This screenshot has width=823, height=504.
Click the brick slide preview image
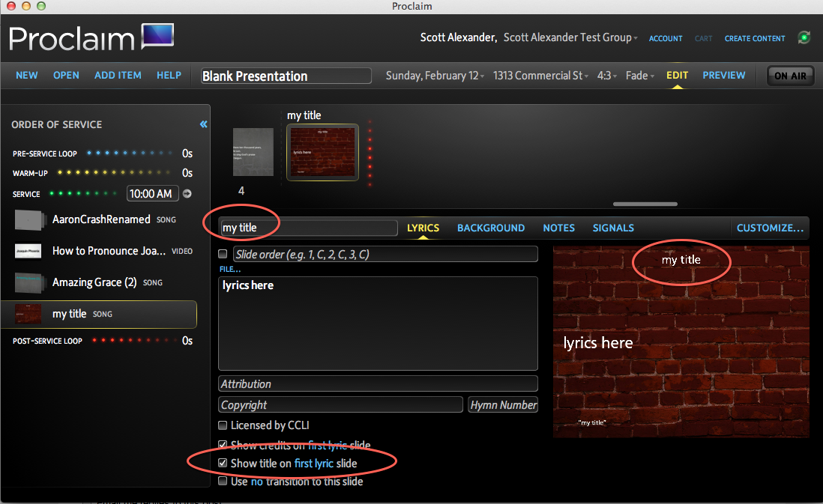pos(681,341)
